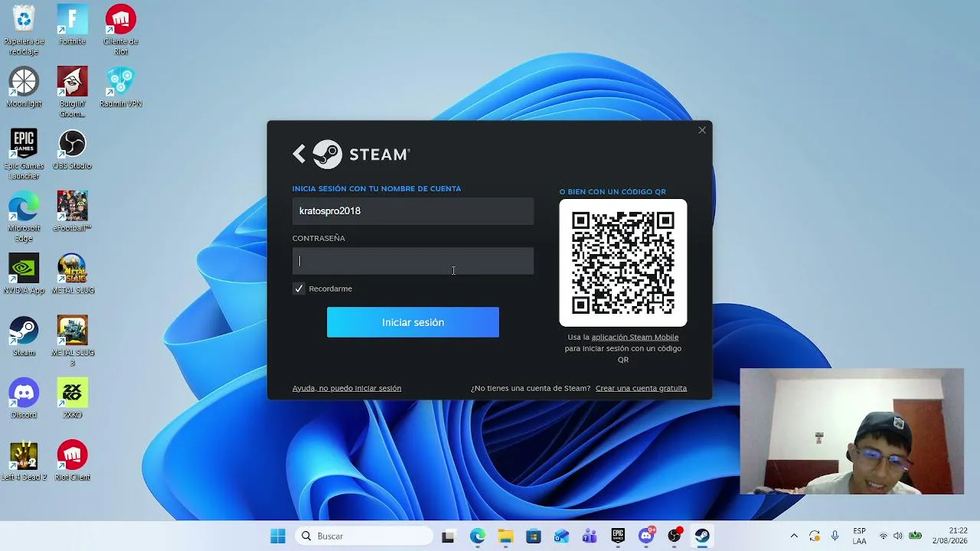
Task: Click the Iniciar sesión button
Action: pyautogui.click(x=413, y=322)
